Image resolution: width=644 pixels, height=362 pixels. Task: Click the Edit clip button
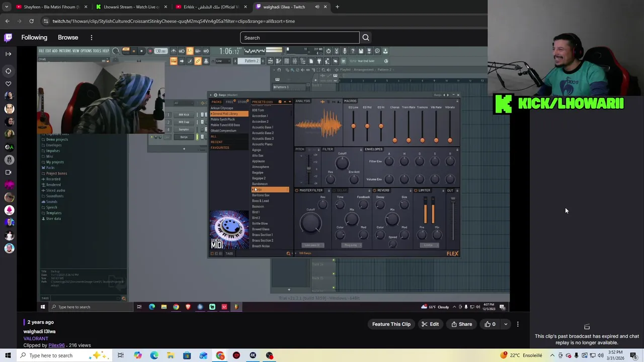tap(430, 324)
